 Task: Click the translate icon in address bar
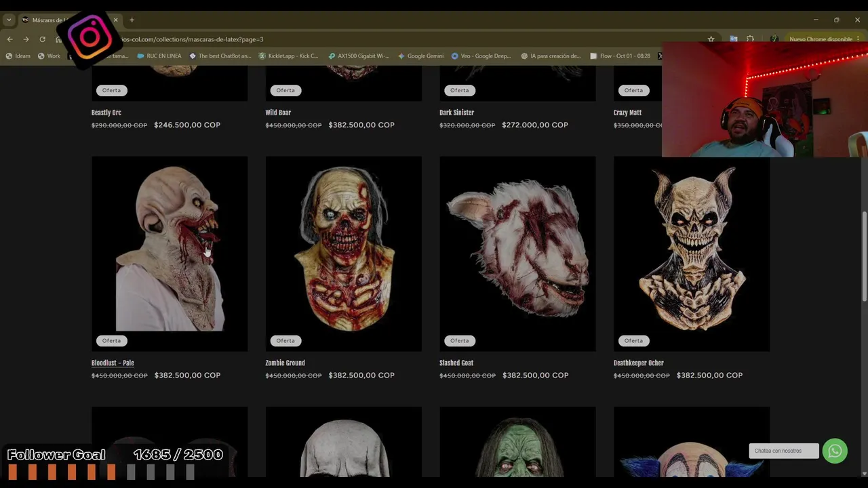pos(733,39)
